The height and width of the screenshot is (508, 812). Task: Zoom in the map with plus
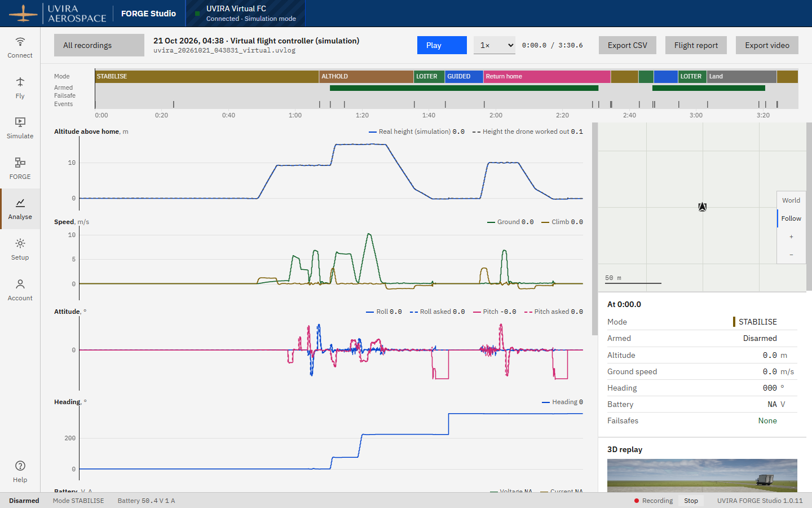click(x=791, y=237)
